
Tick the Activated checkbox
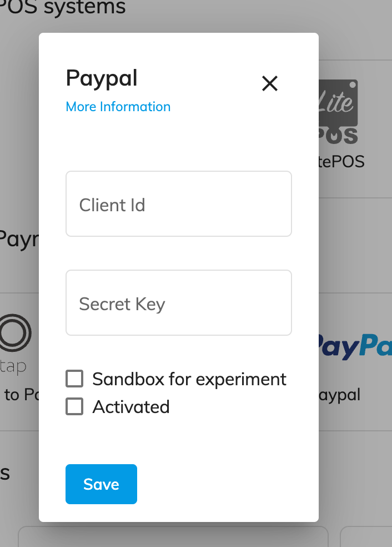click(74, 406)
